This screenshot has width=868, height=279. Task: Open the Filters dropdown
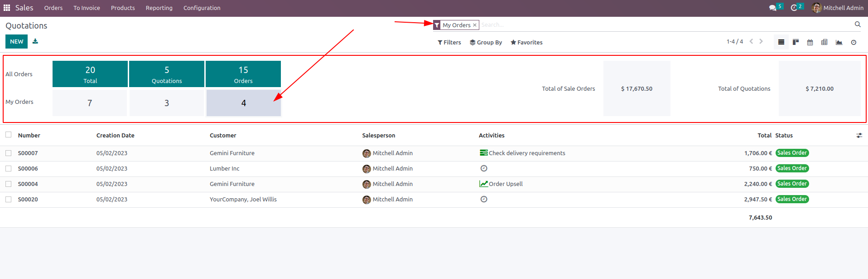click(x=449, y=42)
